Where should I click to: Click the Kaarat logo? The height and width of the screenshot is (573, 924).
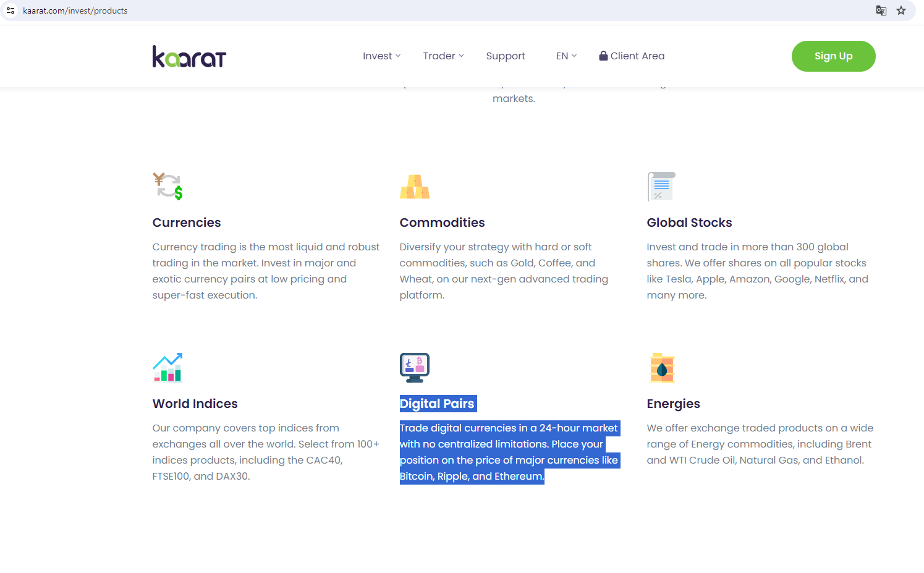tap(189, 56)
